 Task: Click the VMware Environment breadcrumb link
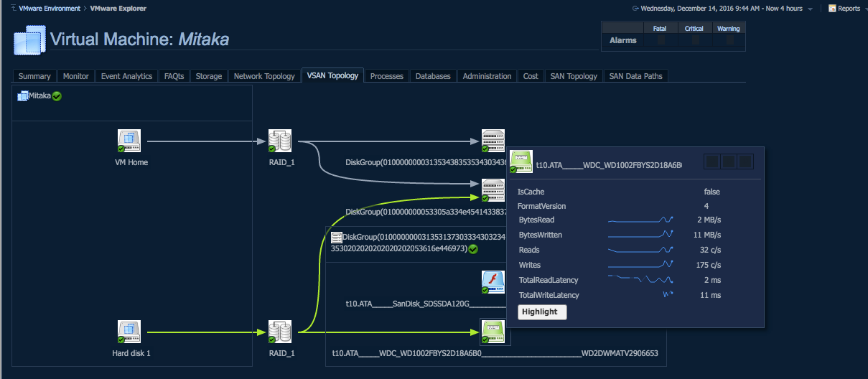pyautogui.click(x=50, y=9)
